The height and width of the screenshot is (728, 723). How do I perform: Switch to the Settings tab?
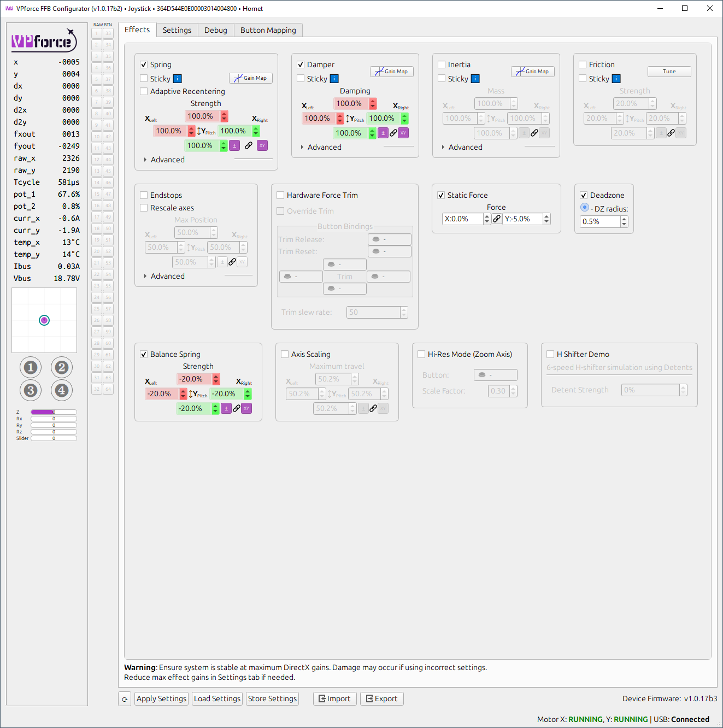coord(177,30)
